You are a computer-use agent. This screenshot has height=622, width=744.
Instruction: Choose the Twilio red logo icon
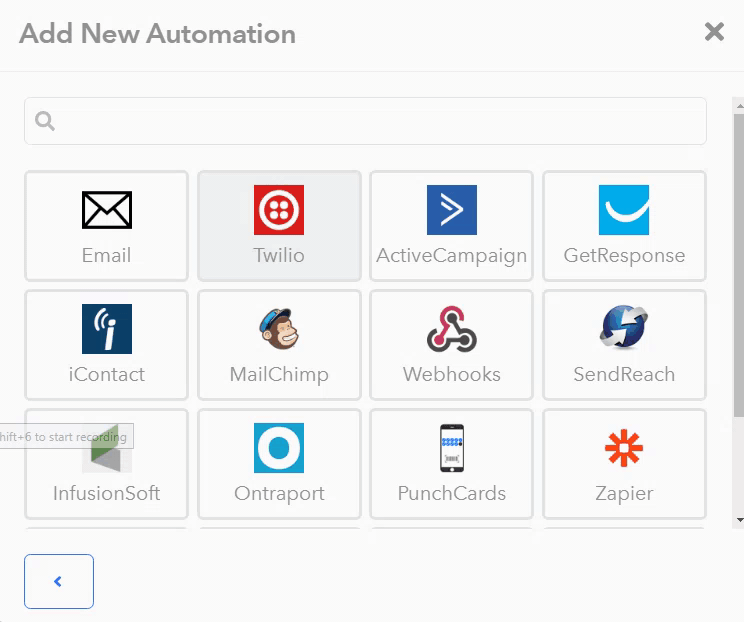279,210
